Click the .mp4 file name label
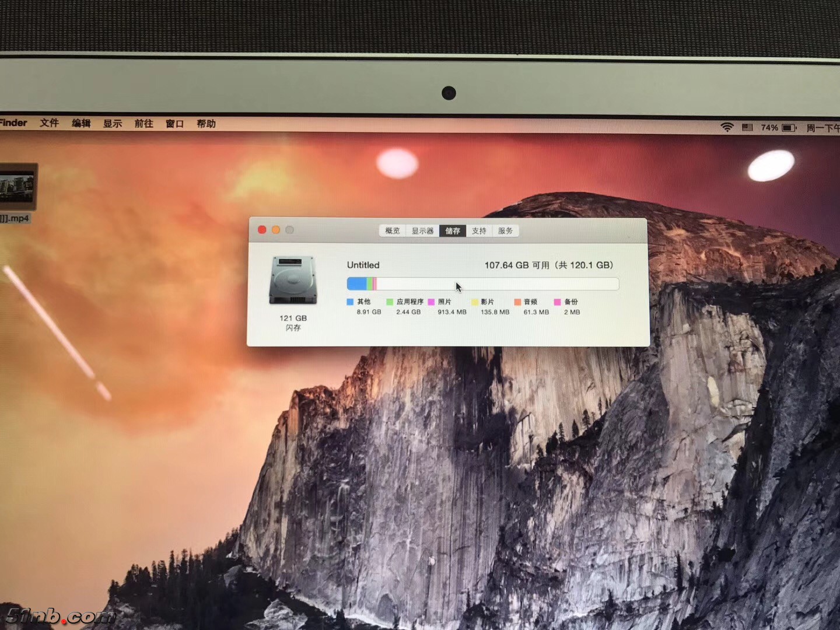The width and height of the screenshot is (840, 630). click(15, 218)
